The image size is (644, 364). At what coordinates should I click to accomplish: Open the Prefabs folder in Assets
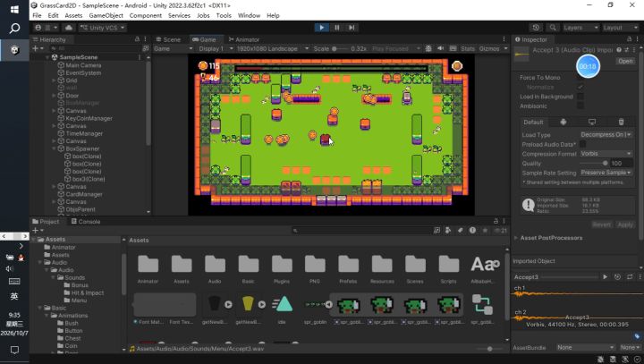click(x=348, y=268)
